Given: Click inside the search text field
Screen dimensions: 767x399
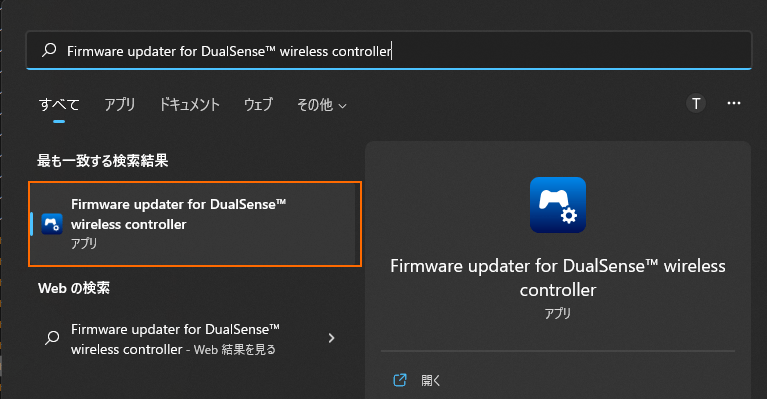Looking at the screenshot, I should (x=389, y=50).
